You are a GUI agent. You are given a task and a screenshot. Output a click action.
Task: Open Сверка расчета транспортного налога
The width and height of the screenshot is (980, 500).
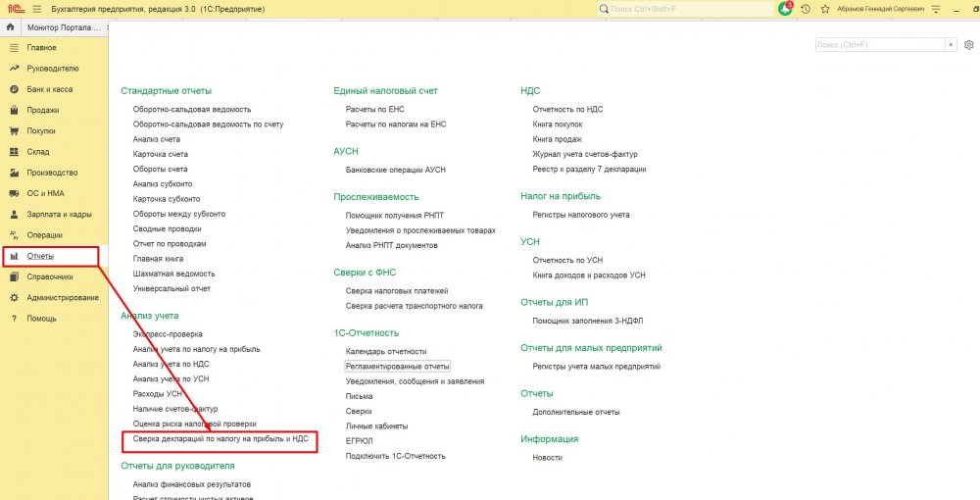(x=415, y=306)
